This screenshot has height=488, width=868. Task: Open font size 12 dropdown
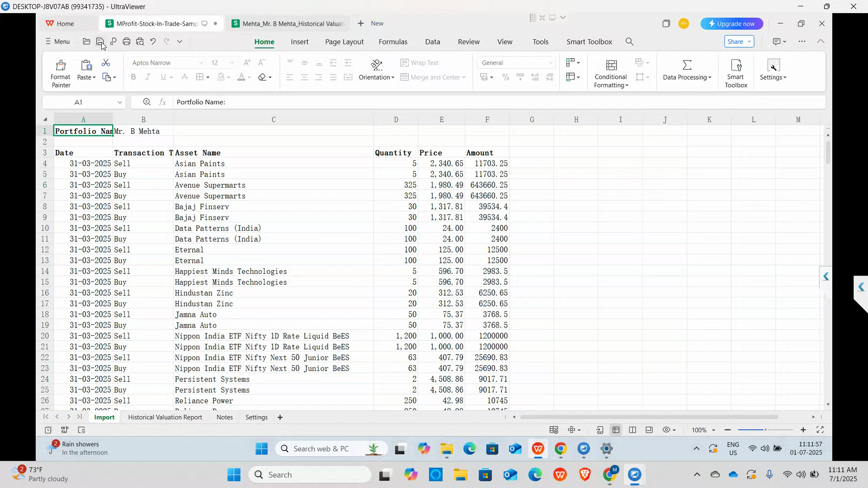click(x=232, y=63)
